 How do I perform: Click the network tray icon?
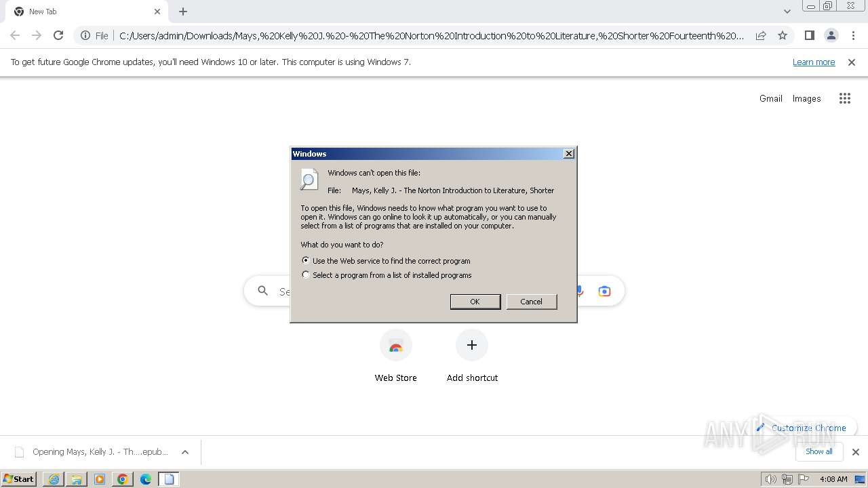pos(787,479)
